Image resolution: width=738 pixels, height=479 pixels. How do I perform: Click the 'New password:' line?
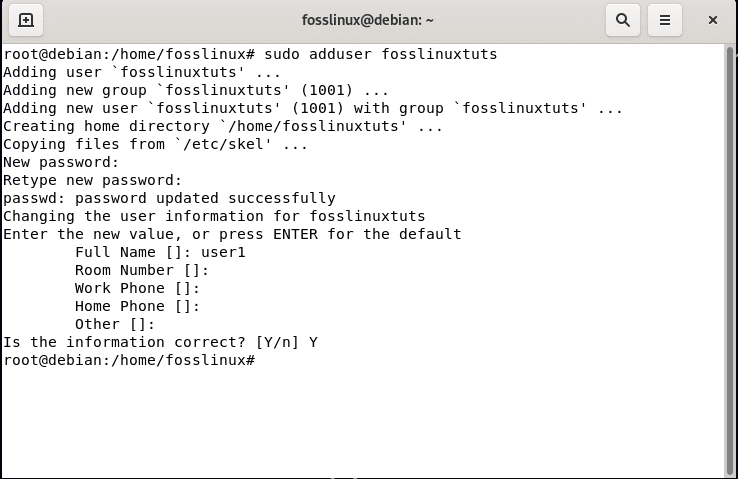tap(62, 162)
